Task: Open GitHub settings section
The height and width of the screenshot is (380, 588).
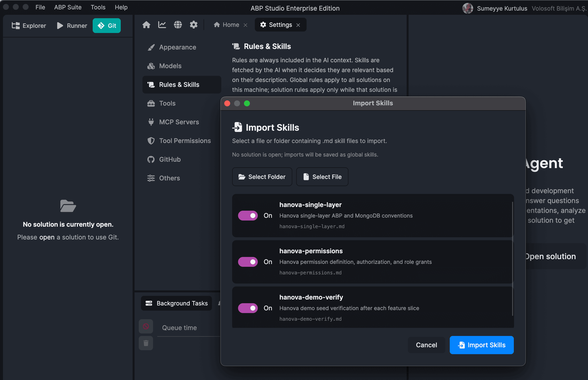Action: click(182, 159)
